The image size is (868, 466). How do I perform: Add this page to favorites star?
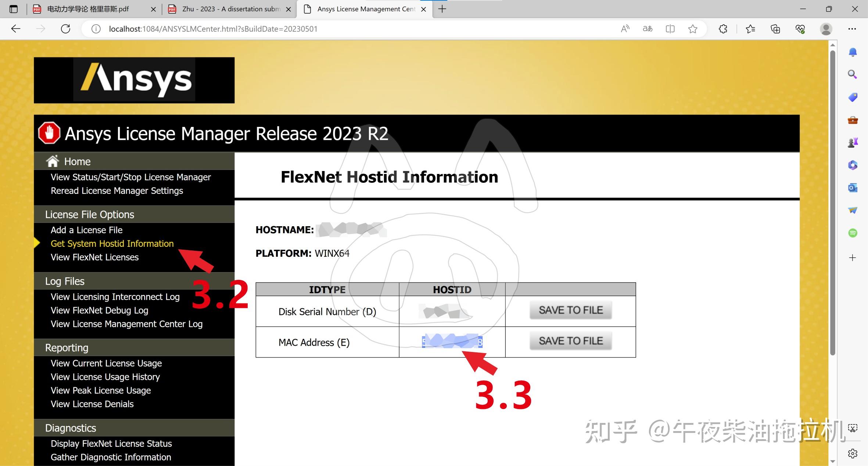[x=693, y=29]
